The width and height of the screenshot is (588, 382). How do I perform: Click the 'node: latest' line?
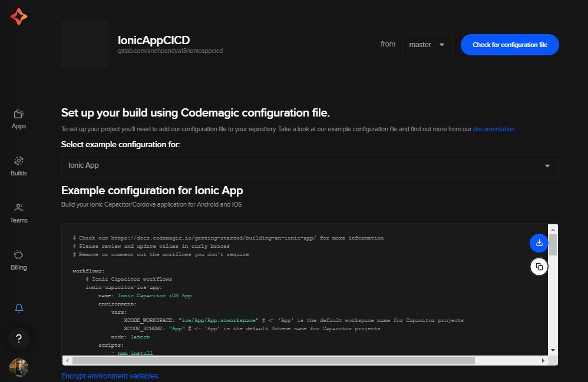[x=130, y=337]
